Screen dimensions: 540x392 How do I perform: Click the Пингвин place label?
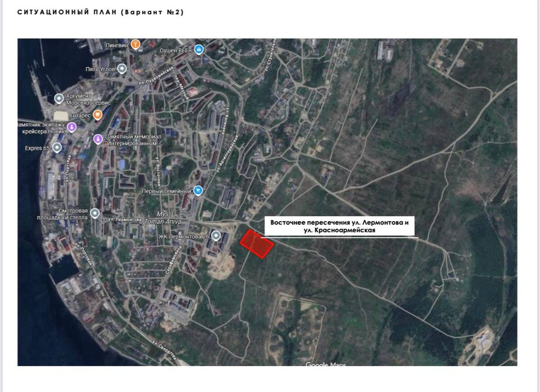[x=117, y=45]
